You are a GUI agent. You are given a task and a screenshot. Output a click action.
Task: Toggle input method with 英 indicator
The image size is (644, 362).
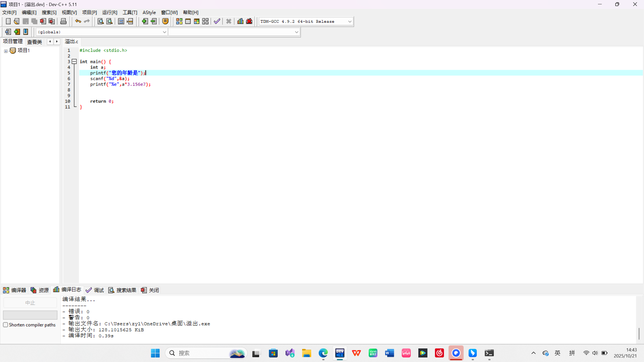pyautogui.click(x=557, y=353)
